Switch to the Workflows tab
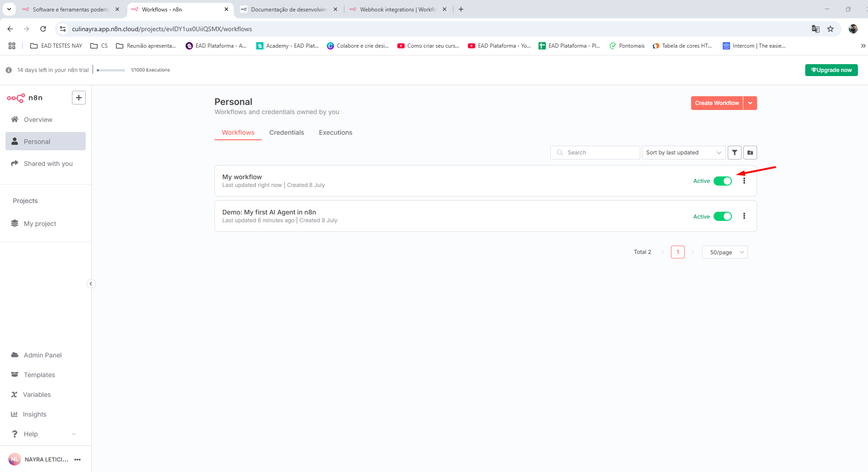The width and height of the screenshot is (868, 472). click(x=238, y=132)
